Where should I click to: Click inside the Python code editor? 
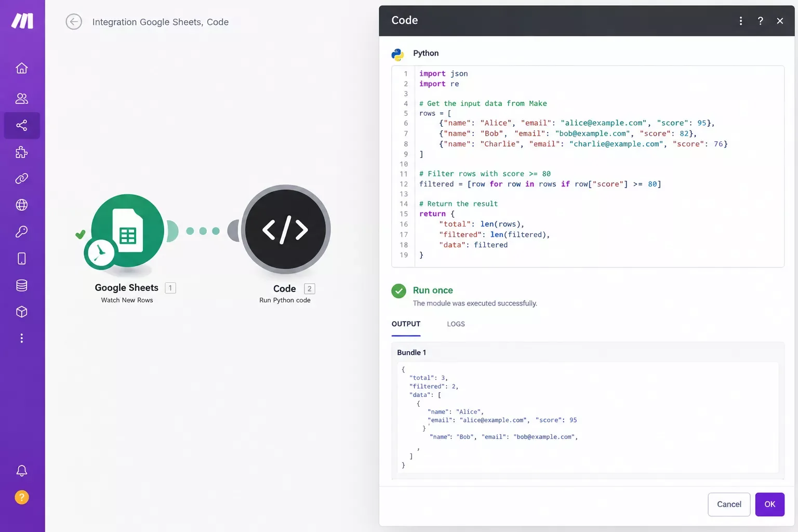(x=588, y=166)
